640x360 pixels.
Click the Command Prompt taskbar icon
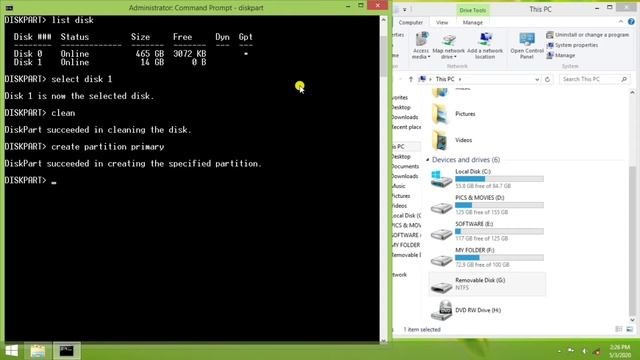tap(67, 351)
